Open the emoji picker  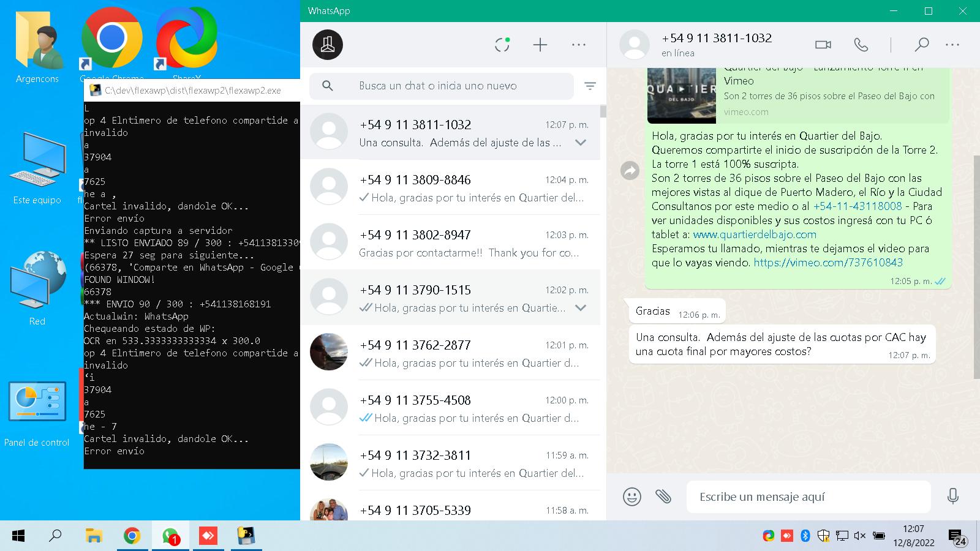coord(632,497)
